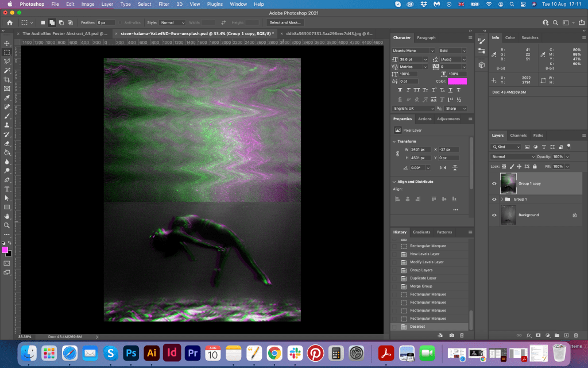Open the Filter menu

[164, 4]
